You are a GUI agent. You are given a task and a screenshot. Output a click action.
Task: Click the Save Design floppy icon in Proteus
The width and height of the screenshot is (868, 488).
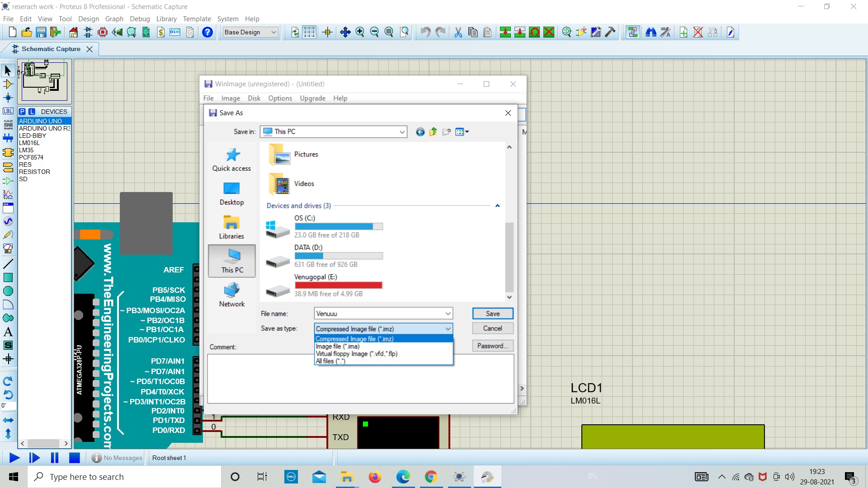[x=41, y=32]
